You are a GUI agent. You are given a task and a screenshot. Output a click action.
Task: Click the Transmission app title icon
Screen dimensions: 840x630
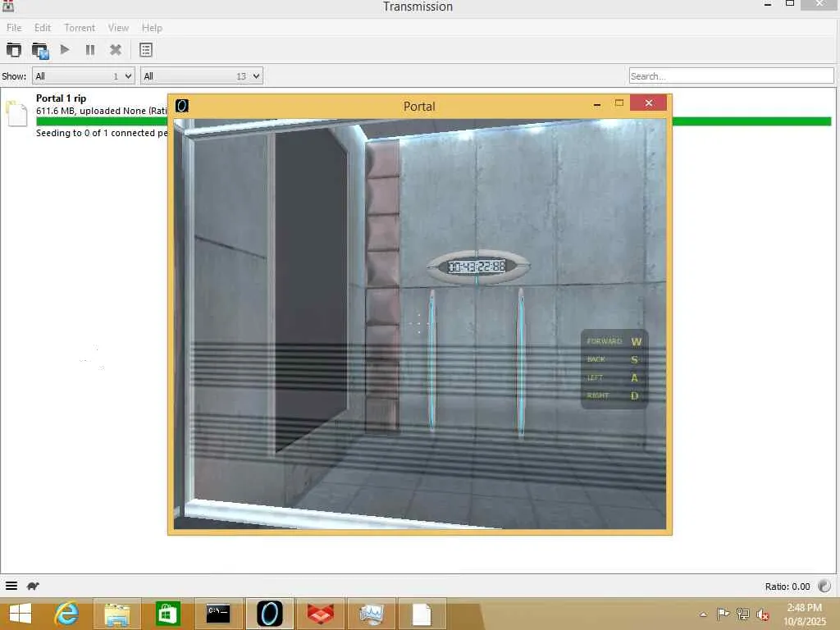pyautogui.click(x=8, y=6)
